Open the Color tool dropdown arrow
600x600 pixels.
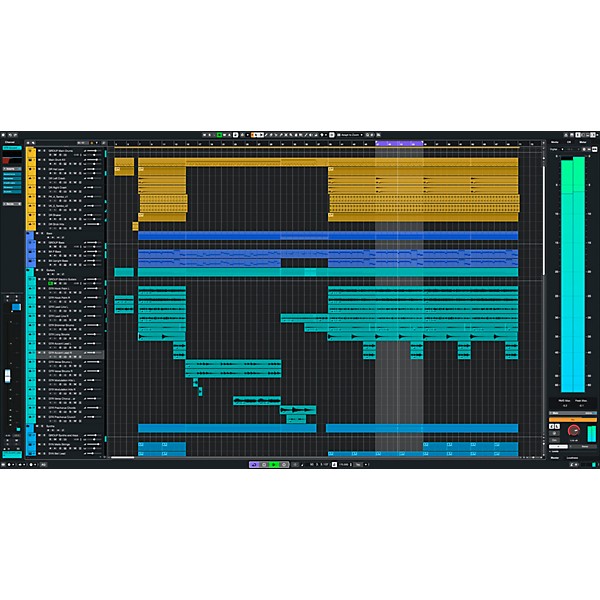pos(326,135)
